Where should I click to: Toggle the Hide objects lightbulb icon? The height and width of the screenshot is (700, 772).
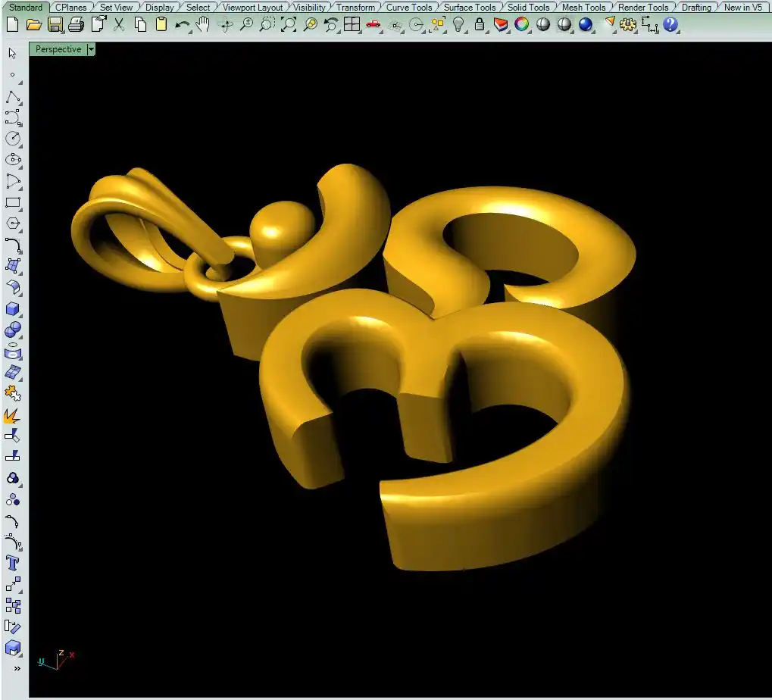(x=458, y=24)
